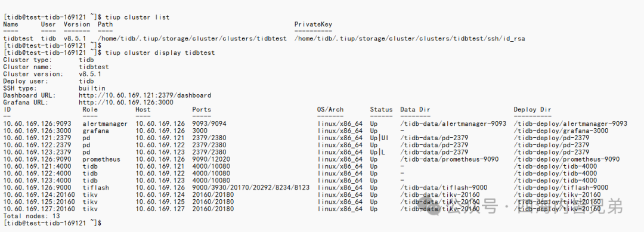Click node ID 10.60.169.121:2379

pos(38,138)
